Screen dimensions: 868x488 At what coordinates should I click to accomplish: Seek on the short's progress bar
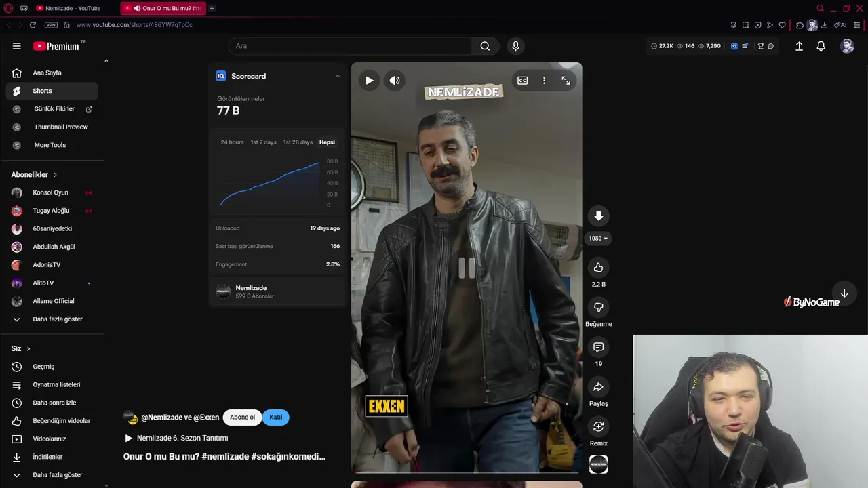pos(467,472)
